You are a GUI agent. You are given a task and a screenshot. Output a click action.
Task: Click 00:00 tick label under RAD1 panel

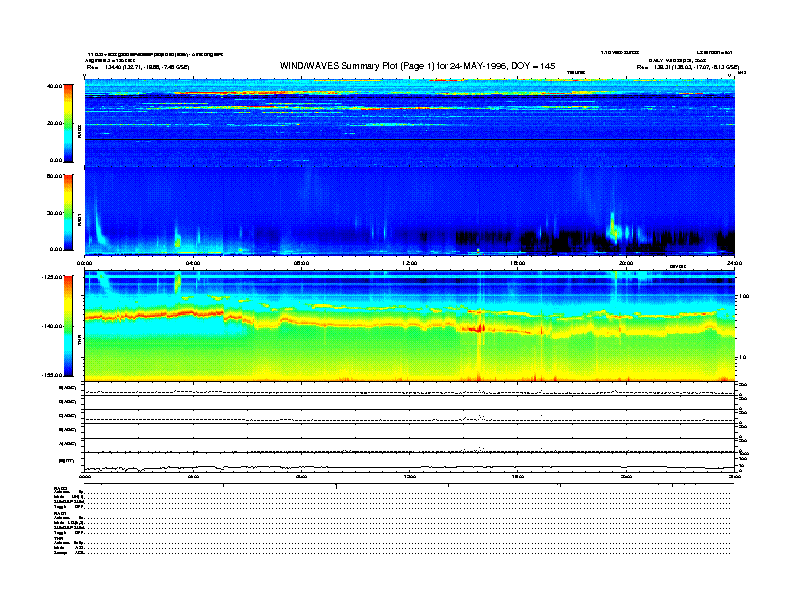coord(84,263)
